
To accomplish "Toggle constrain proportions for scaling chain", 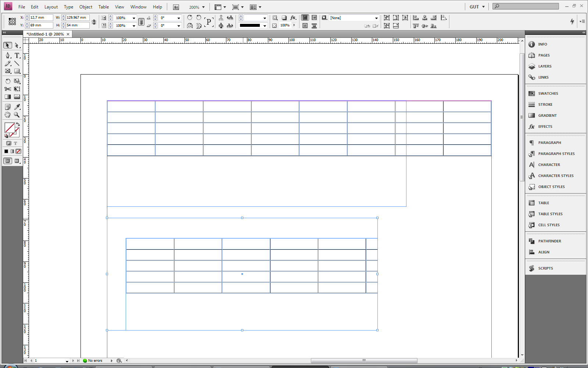I will (x=141, y=22).
